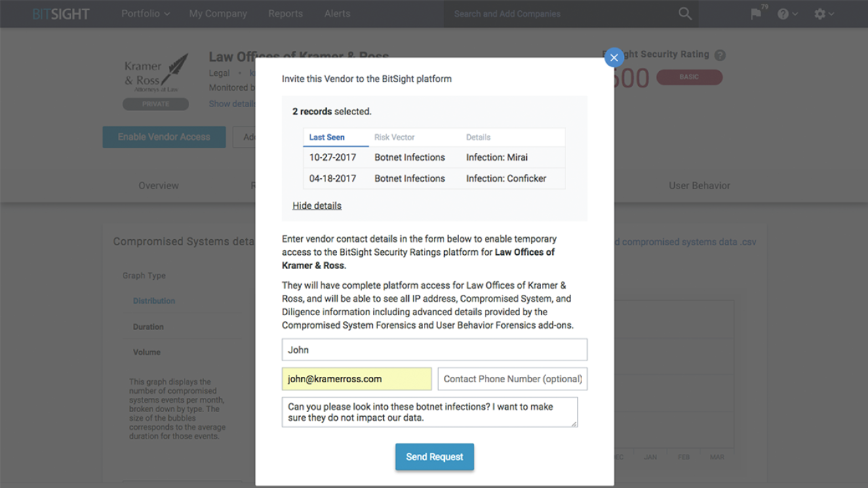This screenshot has height=488, width=868.
Task: Sort records by the Last Seen column
Action: coord(325,137)
